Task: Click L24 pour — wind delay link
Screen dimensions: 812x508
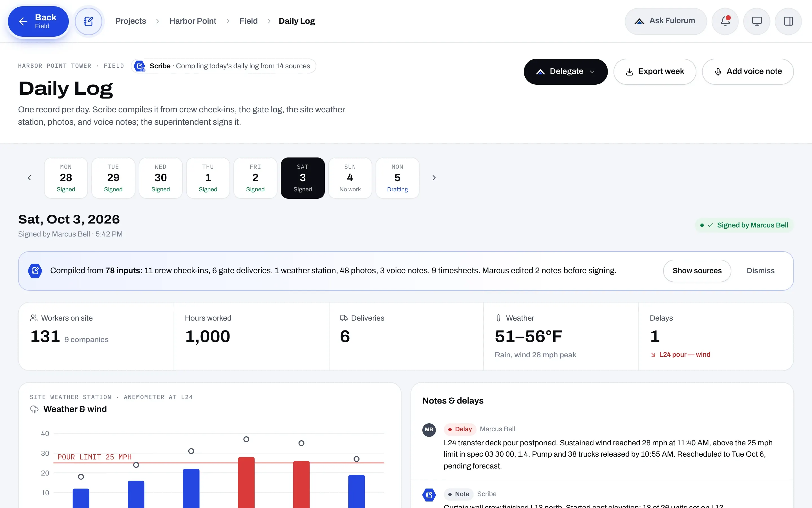Action: pyautogui.click(x=681, y=354)
